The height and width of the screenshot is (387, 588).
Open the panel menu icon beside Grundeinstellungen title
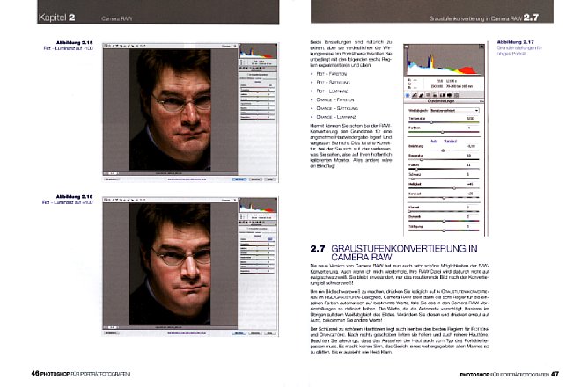[481, 101]
